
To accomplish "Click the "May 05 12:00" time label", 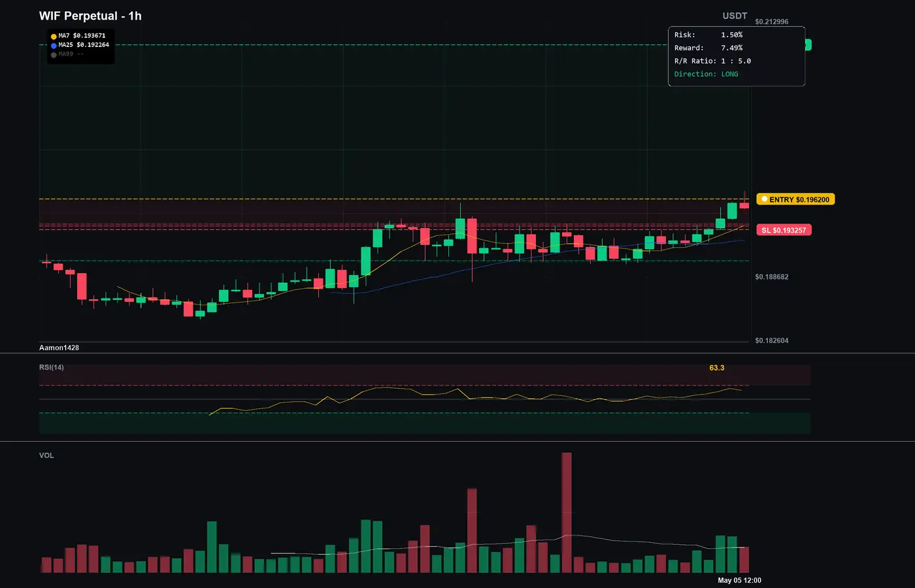I will 739,580.
